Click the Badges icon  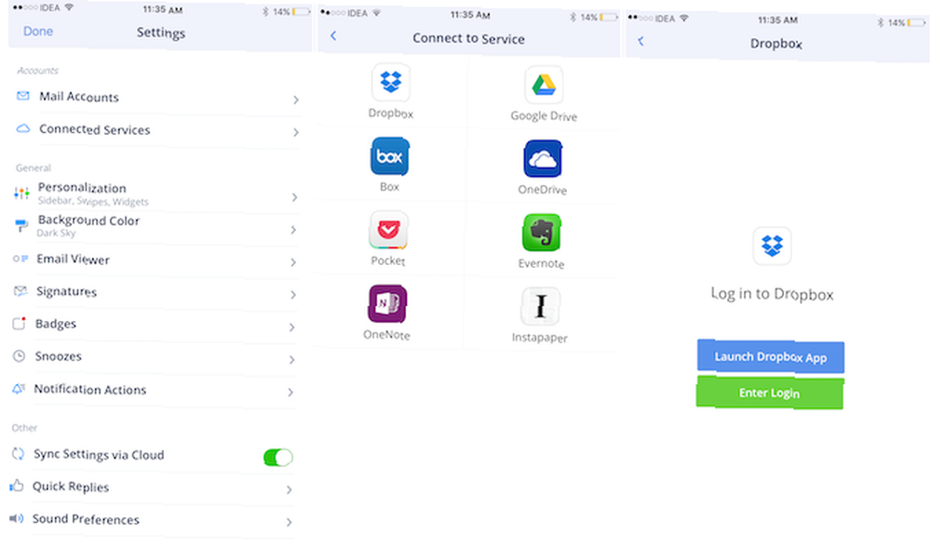tap(19, 324)
